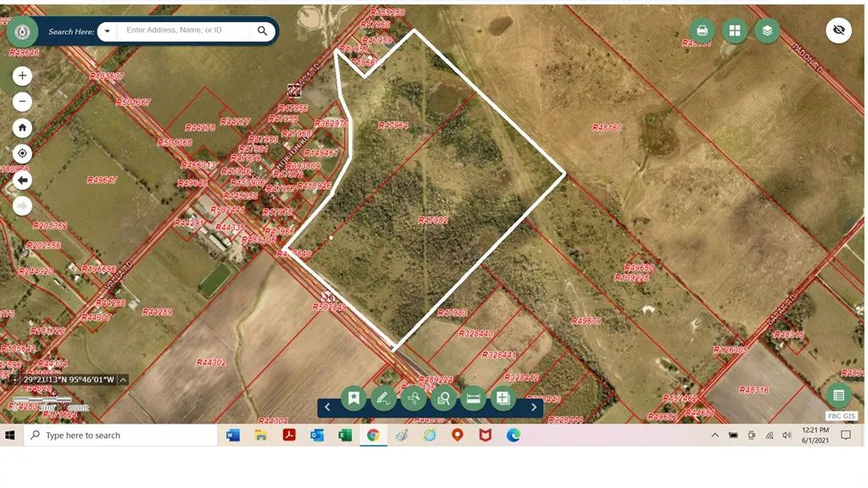Expand the search source dropdown arrow
Screen dimensions: 868x488
point(107,31)
